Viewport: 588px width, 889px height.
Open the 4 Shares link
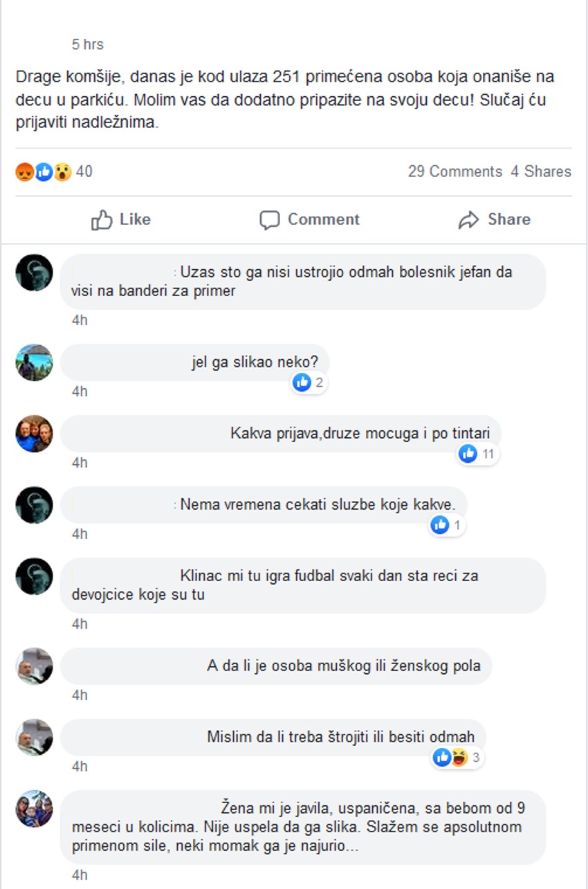(x=541, y=172)
